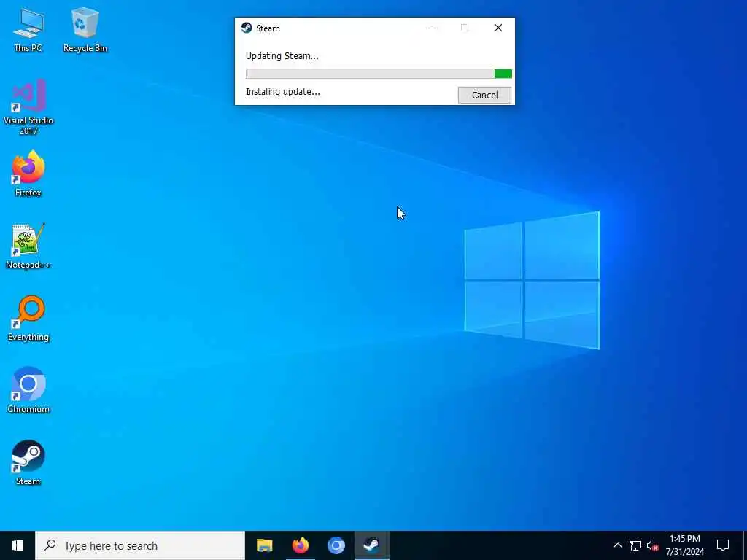Open Firefox from the taskbar
Screen dimensions: 747x560
click(300, 545)
